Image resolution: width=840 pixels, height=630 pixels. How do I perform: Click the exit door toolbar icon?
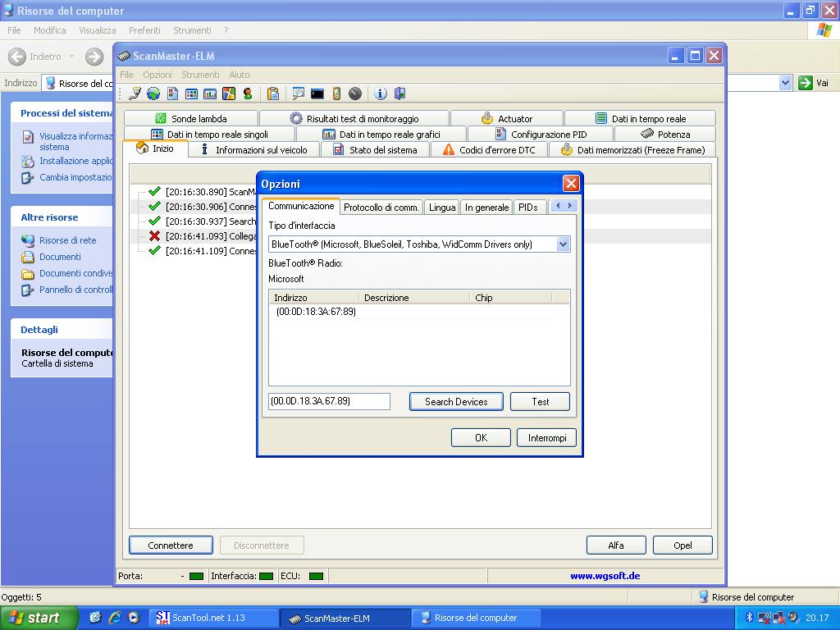[x=399, y=94]
